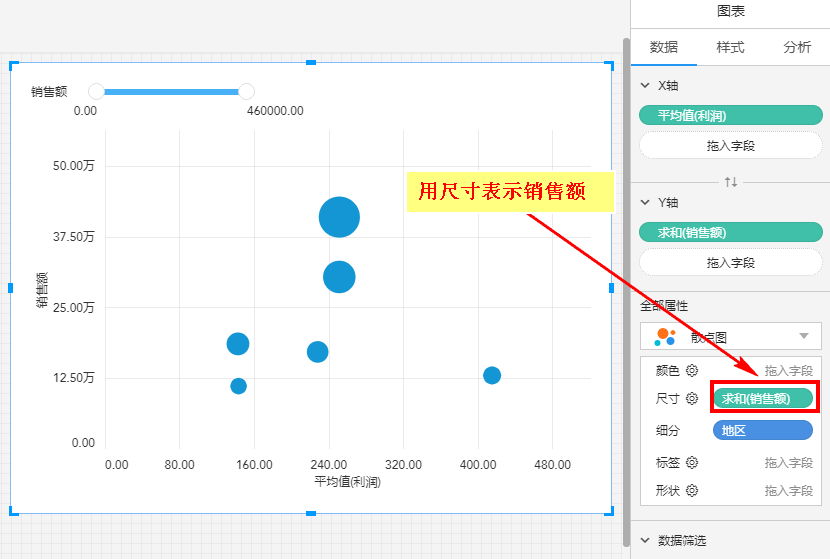Switch to the 样式 tab
830x559 pixels.
(x=730, y=47)
